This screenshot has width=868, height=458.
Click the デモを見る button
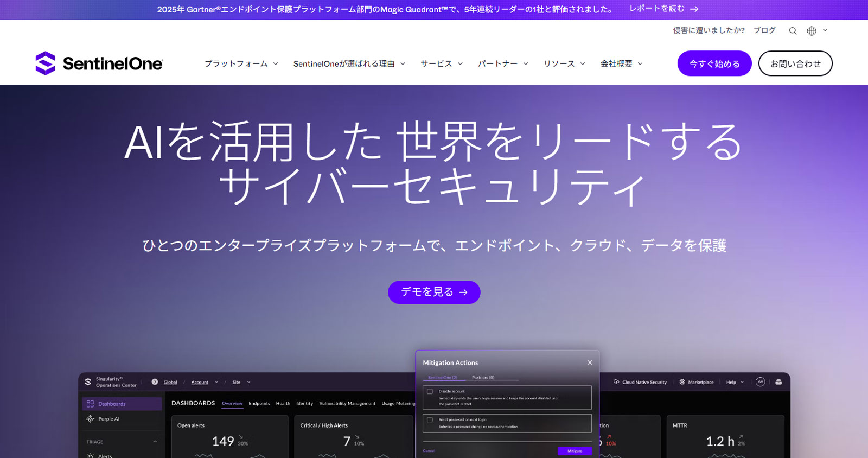tap(434, 292)
